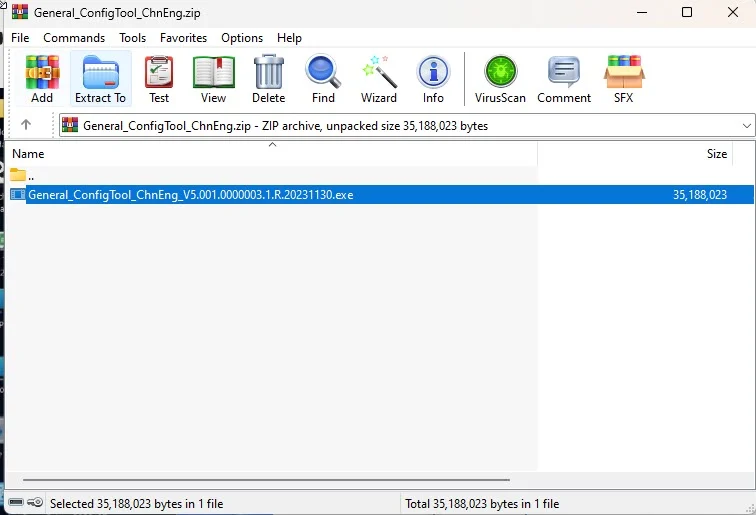756x515 pixels.
Task: Click the Add archive icon
Action: coord(42,79)
